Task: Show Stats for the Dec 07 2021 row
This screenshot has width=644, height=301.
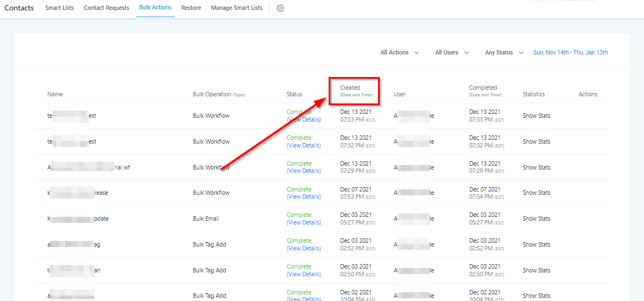Action: [536, 193]
